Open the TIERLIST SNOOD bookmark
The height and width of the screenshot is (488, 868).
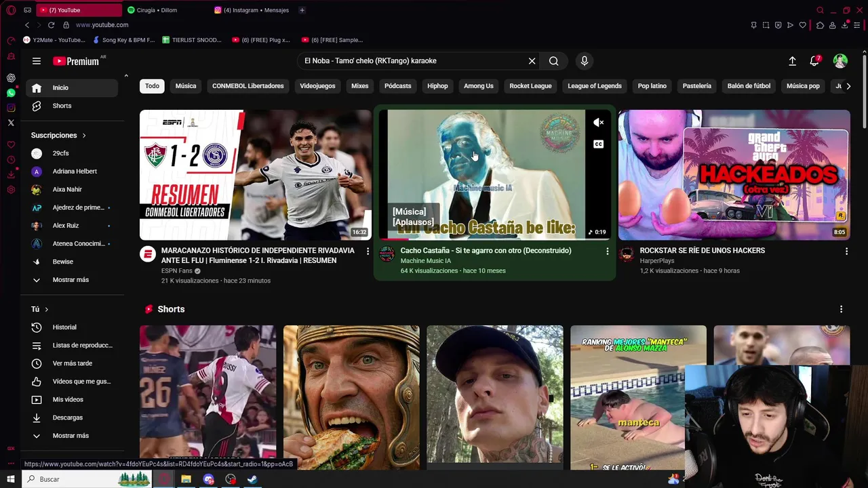[x=192, y=40]
